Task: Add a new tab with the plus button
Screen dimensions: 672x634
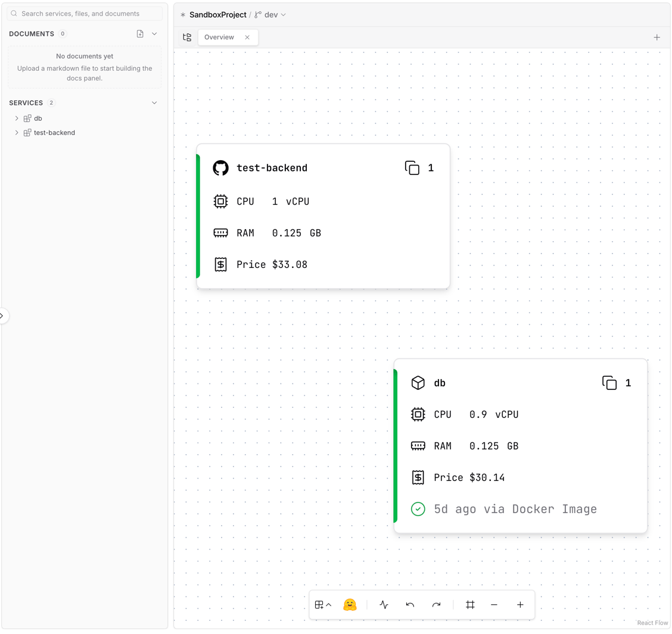Action: (657, 38)
